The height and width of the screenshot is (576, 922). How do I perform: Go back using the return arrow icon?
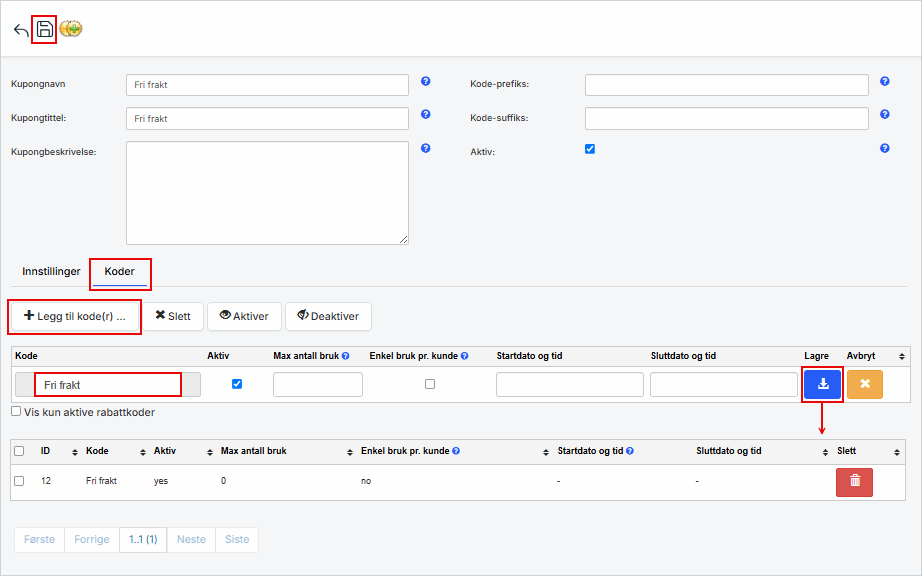click(x=21, y=30)
